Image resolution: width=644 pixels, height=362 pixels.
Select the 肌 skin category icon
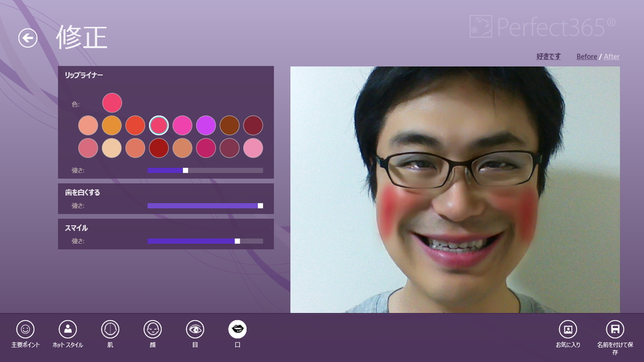(110, 329)
